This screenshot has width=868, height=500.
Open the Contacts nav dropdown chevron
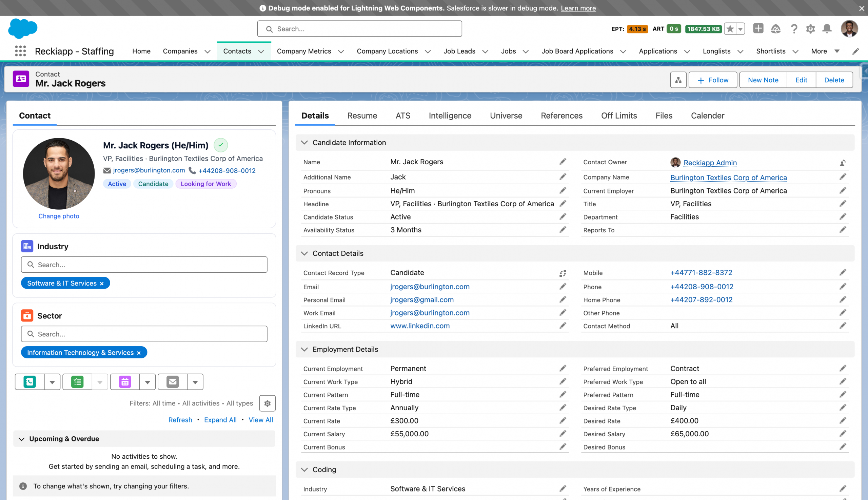[261, 51]
